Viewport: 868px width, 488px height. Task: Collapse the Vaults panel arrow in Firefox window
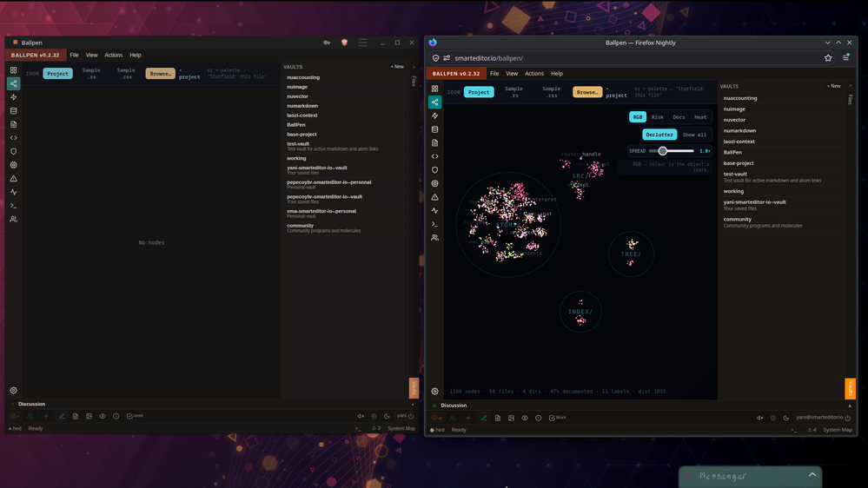[851, 86]
